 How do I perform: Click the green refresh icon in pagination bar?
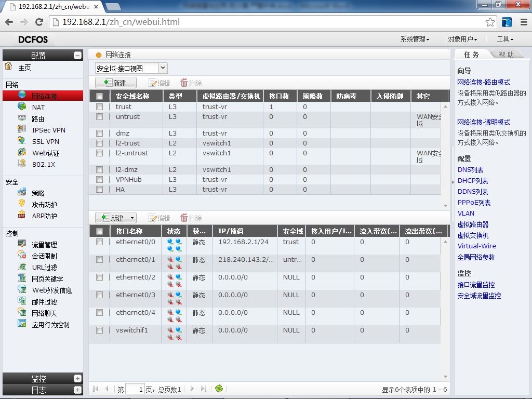(x=219, y=389)
